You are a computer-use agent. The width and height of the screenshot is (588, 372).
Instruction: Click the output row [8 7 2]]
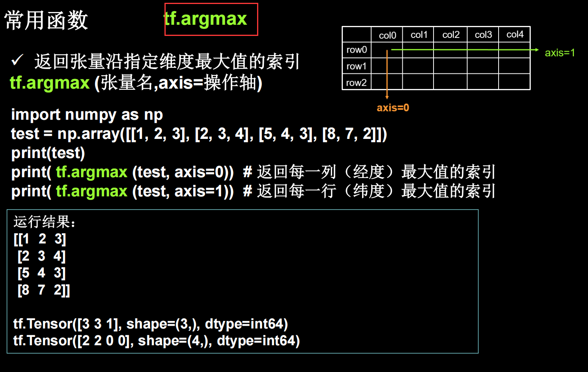point(44,290)
